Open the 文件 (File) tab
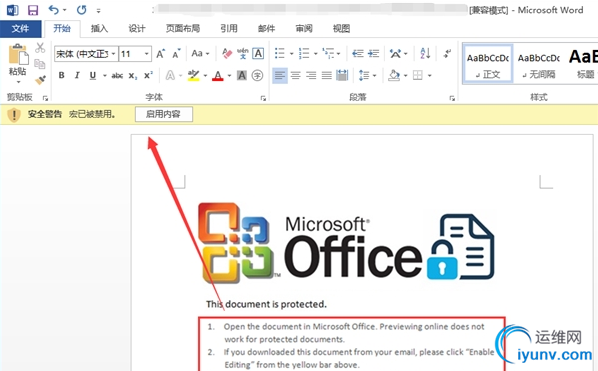Screen dimensions: 598x371 pos(21,29)
